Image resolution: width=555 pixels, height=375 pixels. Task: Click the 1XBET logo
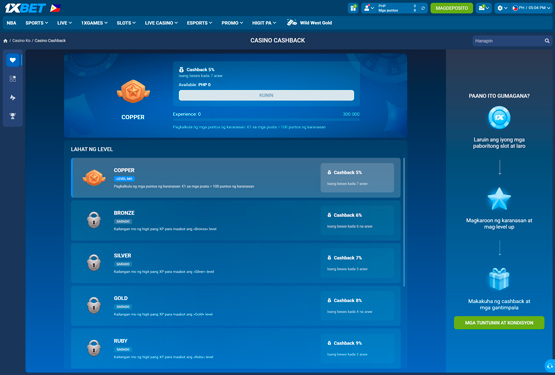point(25,8)
